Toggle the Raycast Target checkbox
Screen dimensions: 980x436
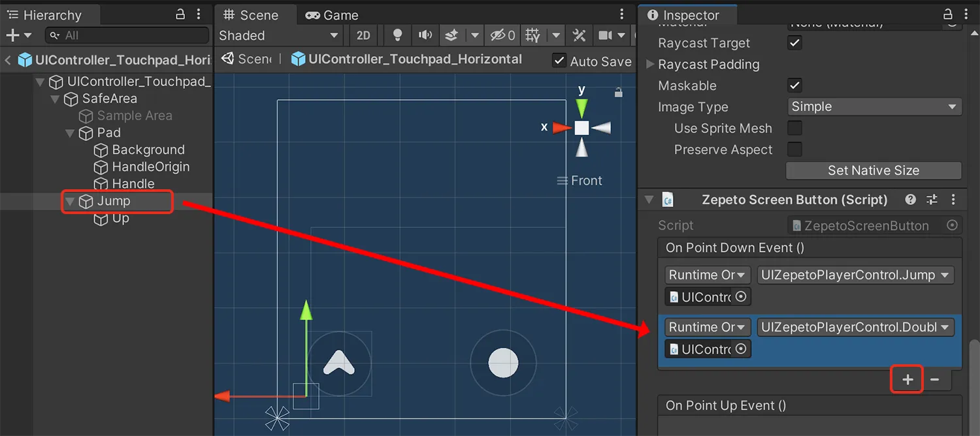(794, 43)
